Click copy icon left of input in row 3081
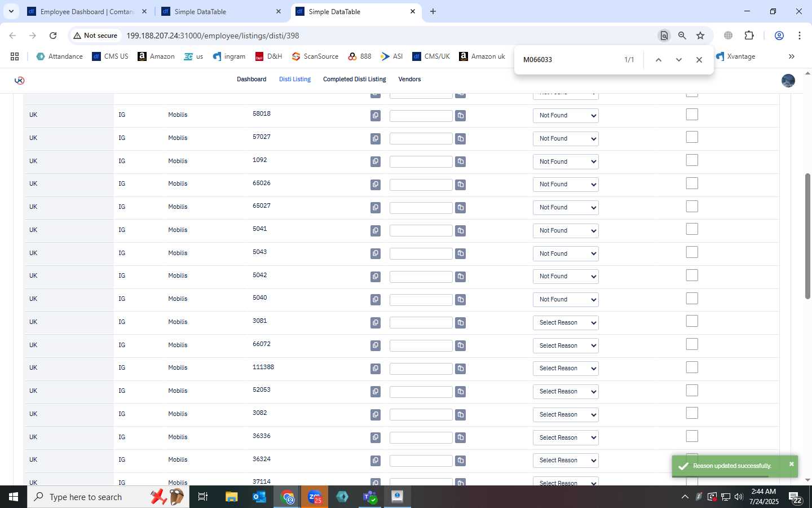Viewport: 812px width, 508px height. coord(376,323)
